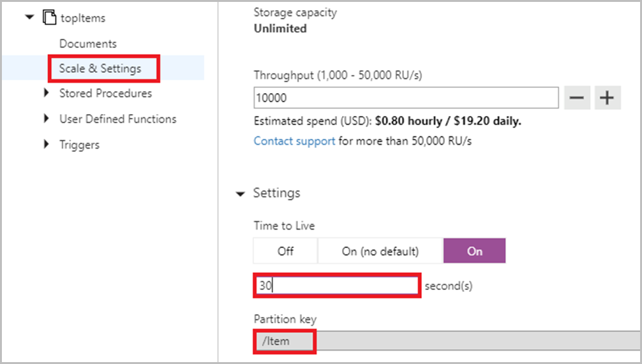Click the Throughput value input field

[406, 98]
